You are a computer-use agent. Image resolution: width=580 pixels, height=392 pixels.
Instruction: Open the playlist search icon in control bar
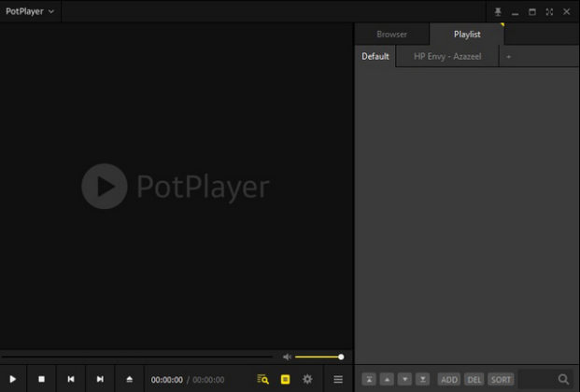tap(262, 379)
